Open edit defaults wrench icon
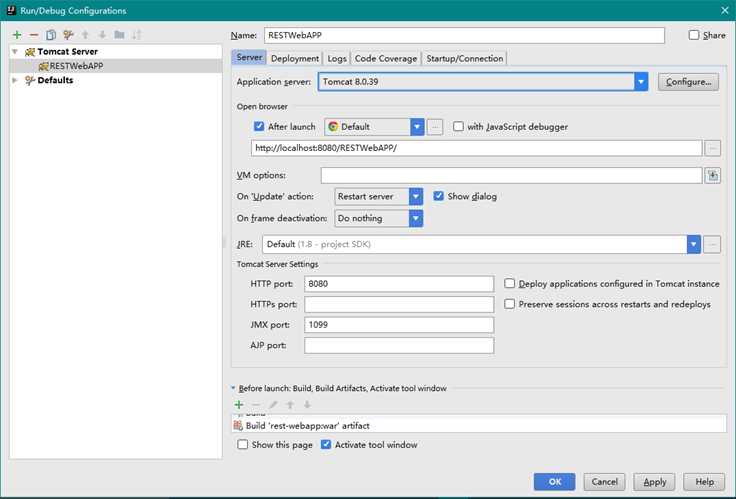Viewport: 736px width, 499px height. click(x=68, y=35)
